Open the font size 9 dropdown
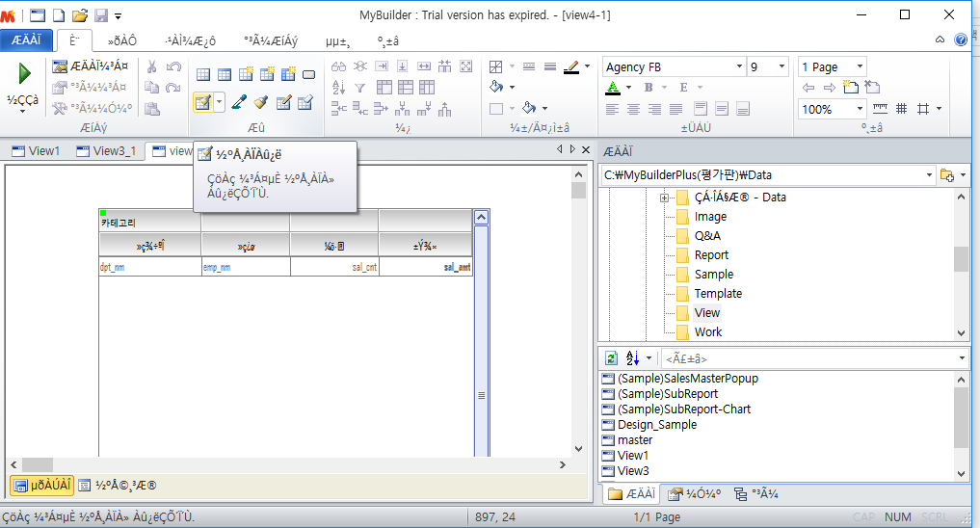Viewport: 980px width, 528px height. click(x=781, y=66)
